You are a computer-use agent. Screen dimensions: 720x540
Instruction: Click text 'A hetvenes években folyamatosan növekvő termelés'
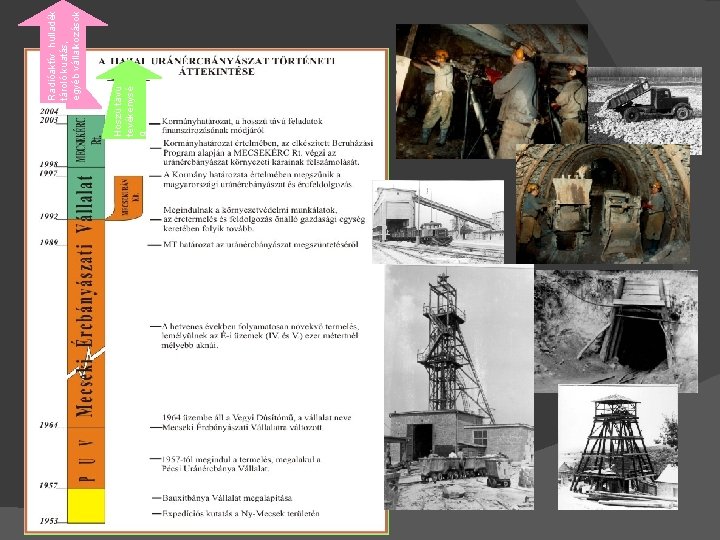pos(260,327)
